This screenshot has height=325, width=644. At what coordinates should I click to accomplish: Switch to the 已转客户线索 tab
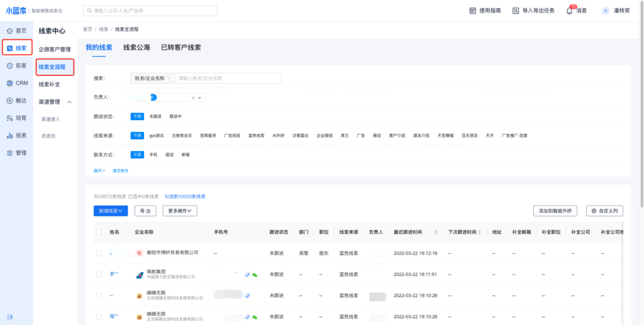(180, 47)
